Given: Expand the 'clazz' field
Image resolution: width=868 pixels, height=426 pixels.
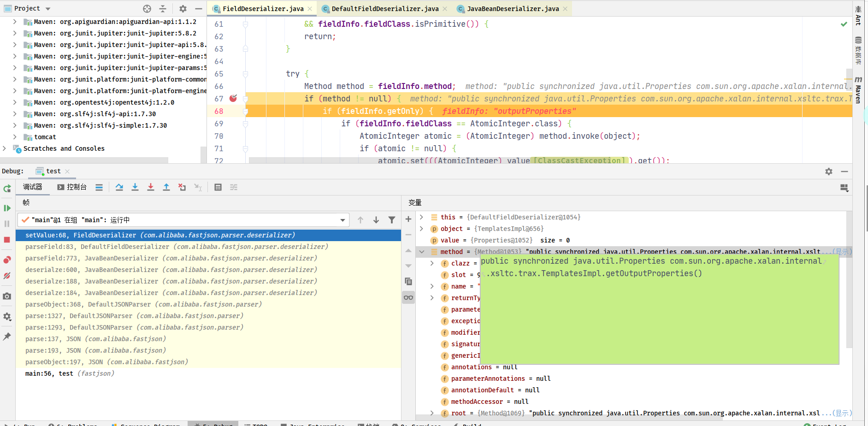Looking at the screenshot, I should click(432, 263).
